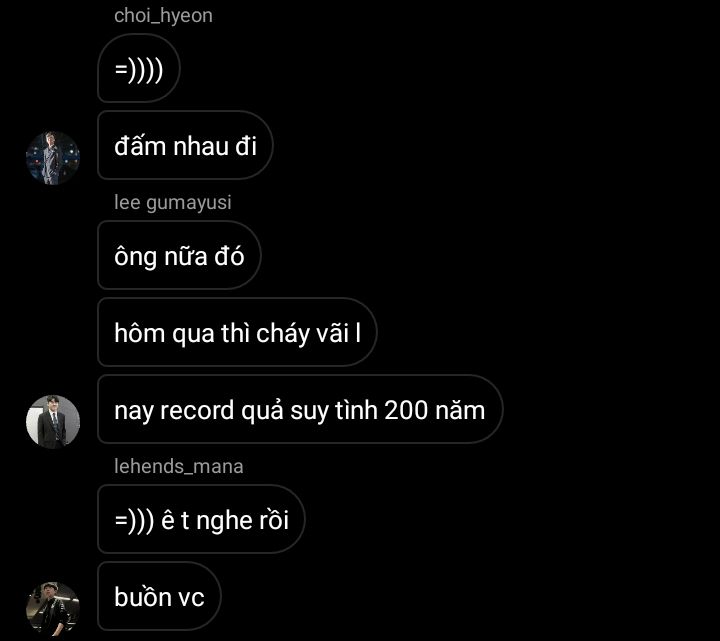Tap the "nay record quả suy tình 200 năm" message
Image resolution: width=720 pixels, height=641 pixels.
(300, 409)
